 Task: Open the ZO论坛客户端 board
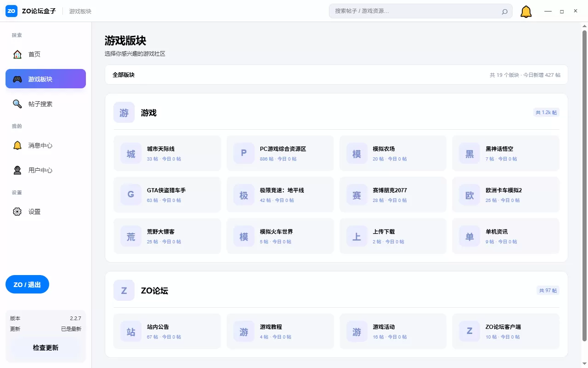tap(506, 332)
